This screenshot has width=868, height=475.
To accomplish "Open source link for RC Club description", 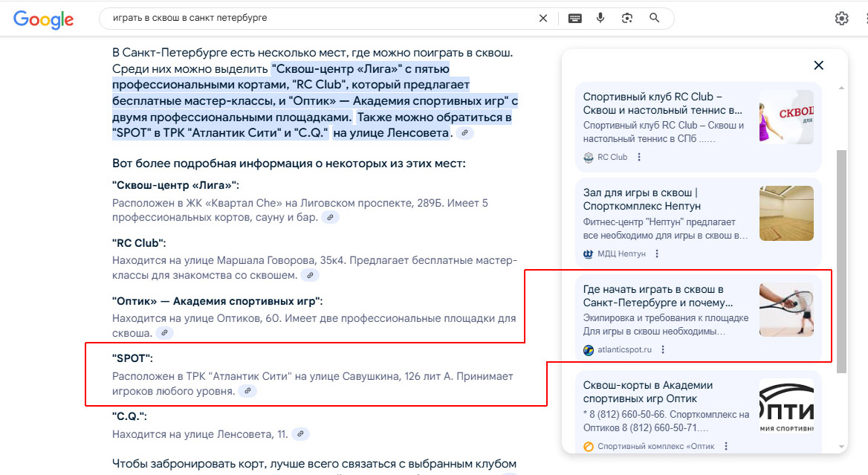I will click(310, 275).
